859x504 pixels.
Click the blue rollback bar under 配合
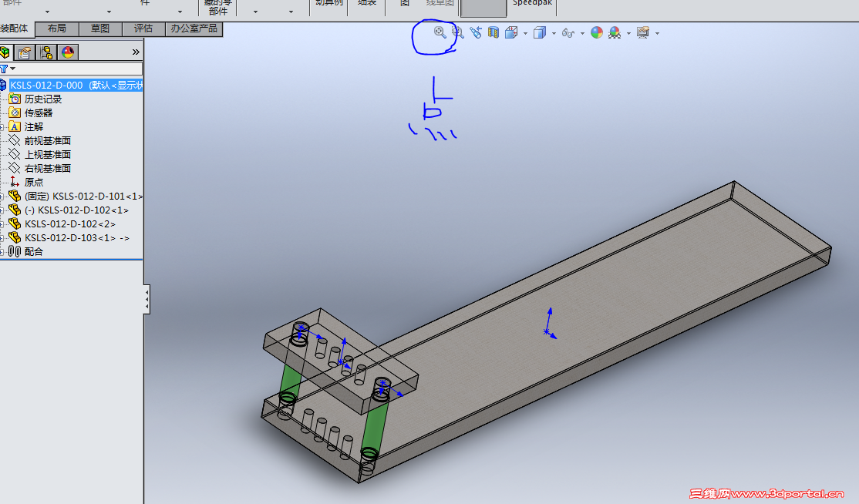71,260
